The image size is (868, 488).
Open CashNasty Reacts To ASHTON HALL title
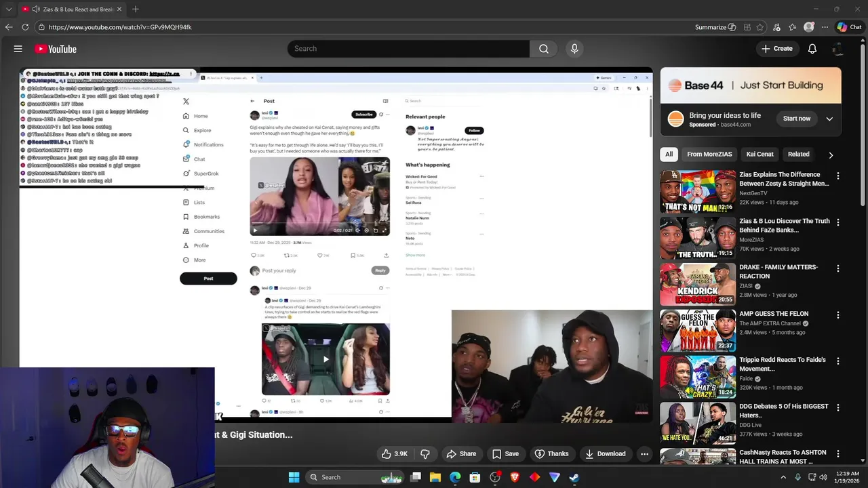pos(783,457)
